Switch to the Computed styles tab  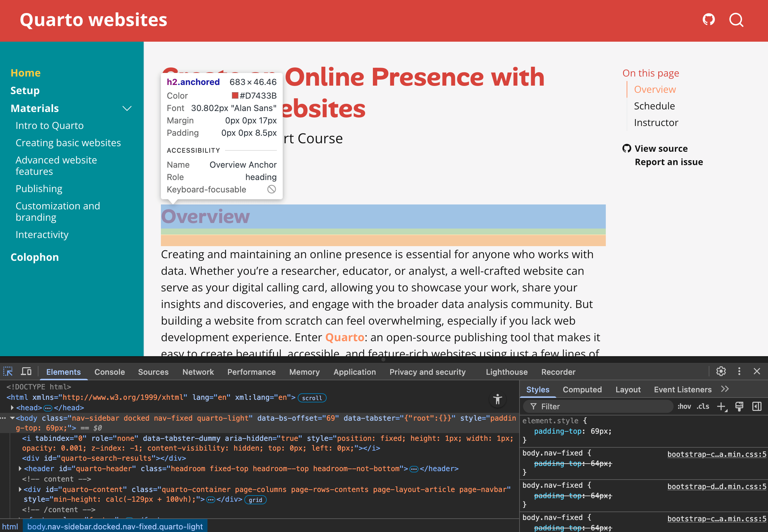pyautogui.click(x=582, y=389)
